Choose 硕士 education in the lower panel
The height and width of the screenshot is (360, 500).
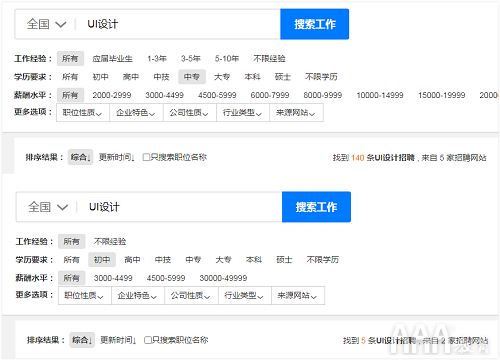284,260
